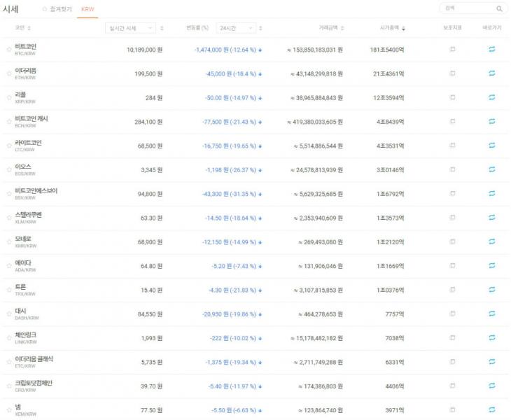511x420 pixels.
Task: Star the 라이트코인 row
Action: pyautogui.click(x=9, y=146)
